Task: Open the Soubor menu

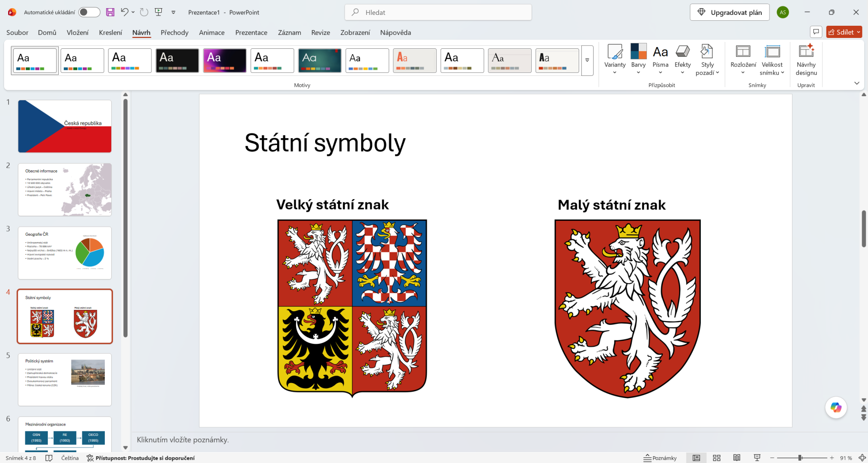Action: coord(17,33)
